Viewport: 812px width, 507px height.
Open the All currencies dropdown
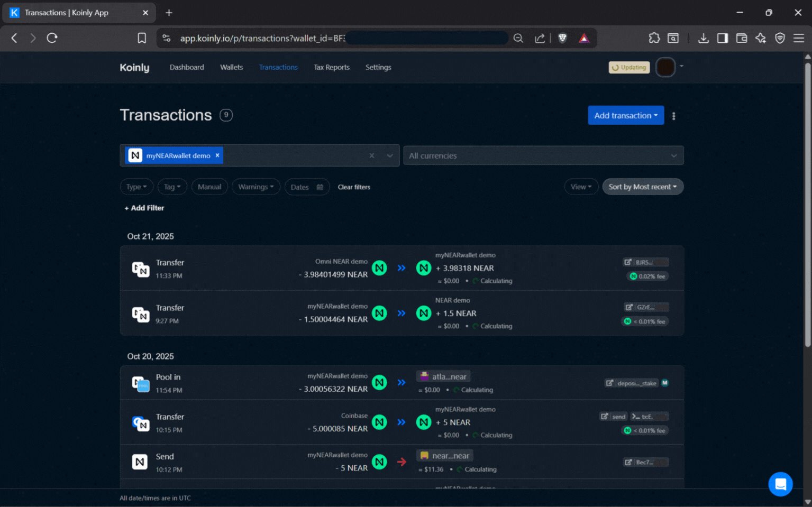[x=543, y=155]
